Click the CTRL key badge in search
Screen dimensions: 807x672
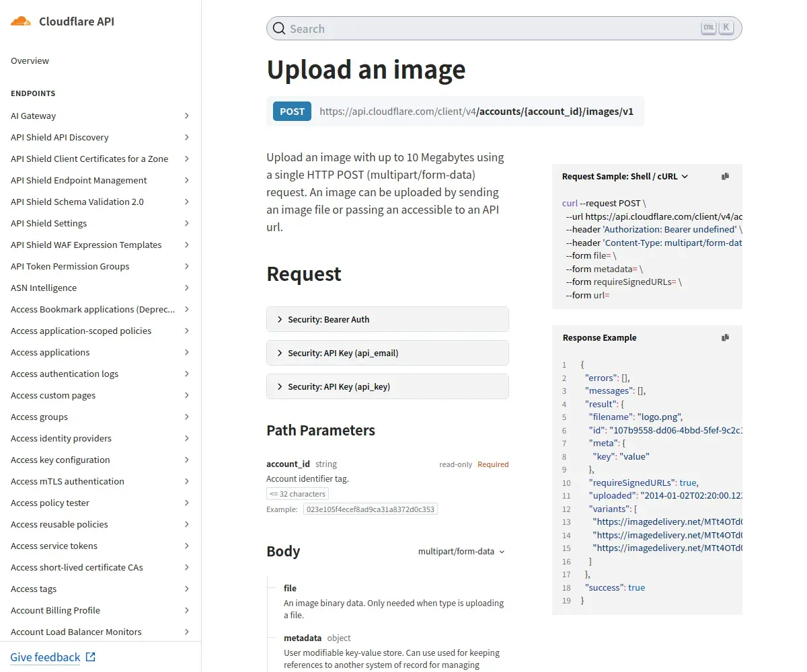[x=709, y=28]
